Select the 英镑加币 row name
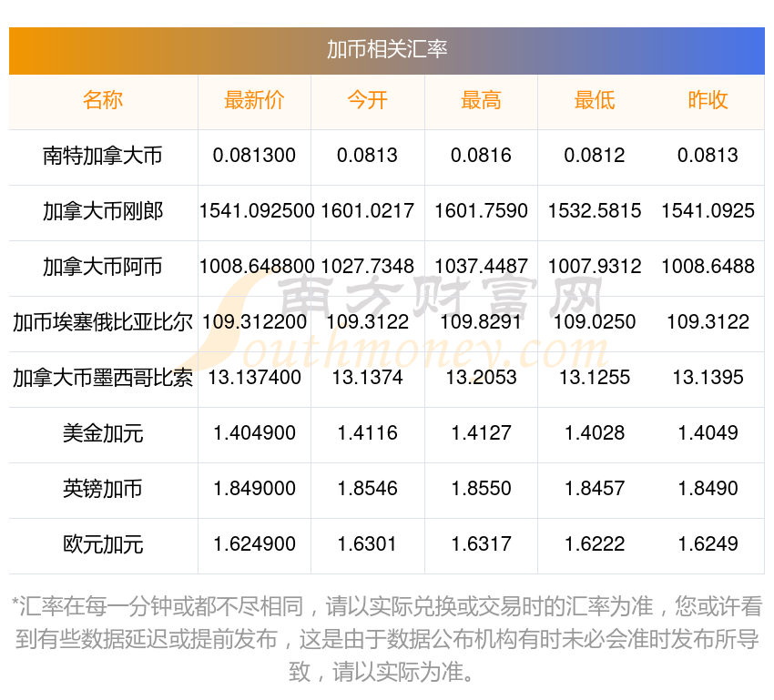The image size is (774, 700). [x=103, y=489]
